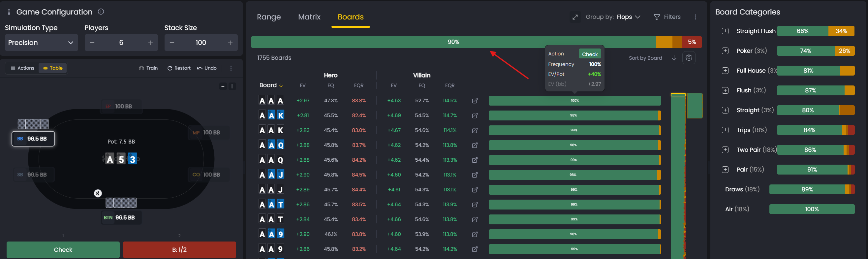Switch to the Table view toggle
Screen dimensions: 868x259
click(x=53, y=68)
